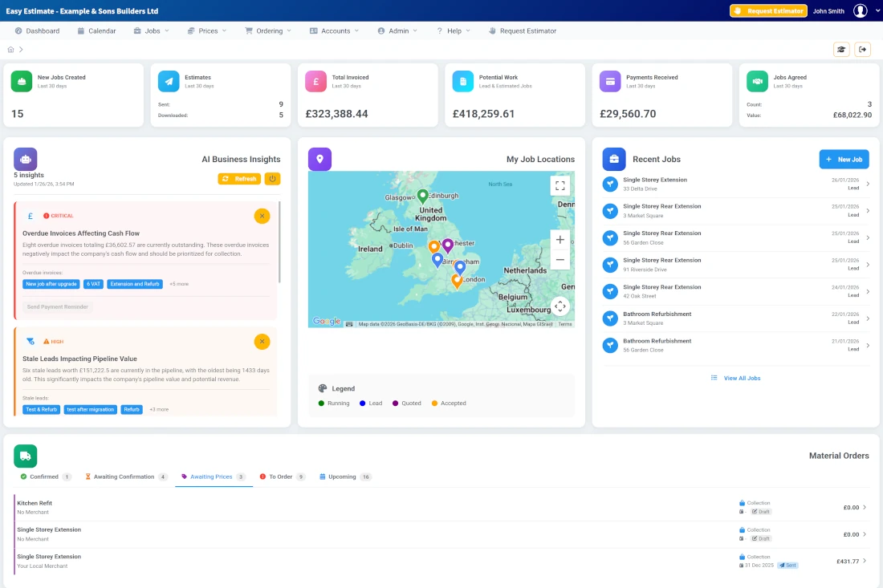This screenshot has height=588, width=883.
Task: Dismiss the Overdue Invoices critical alert
Action: 262,216
